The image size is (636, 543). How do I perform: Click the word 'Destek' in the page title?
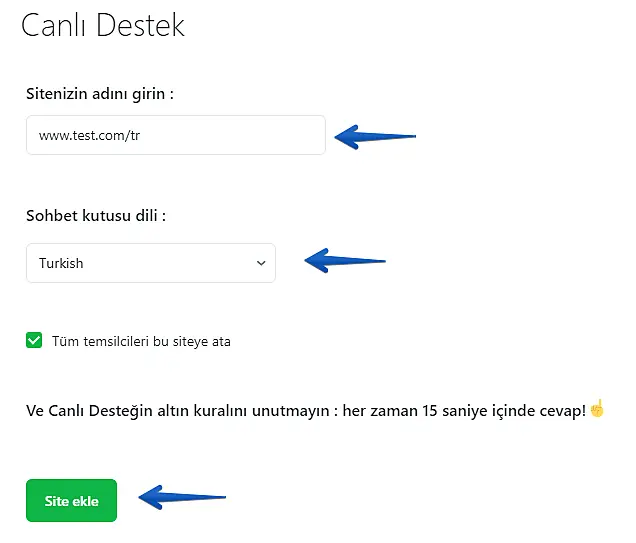[140, 25]
